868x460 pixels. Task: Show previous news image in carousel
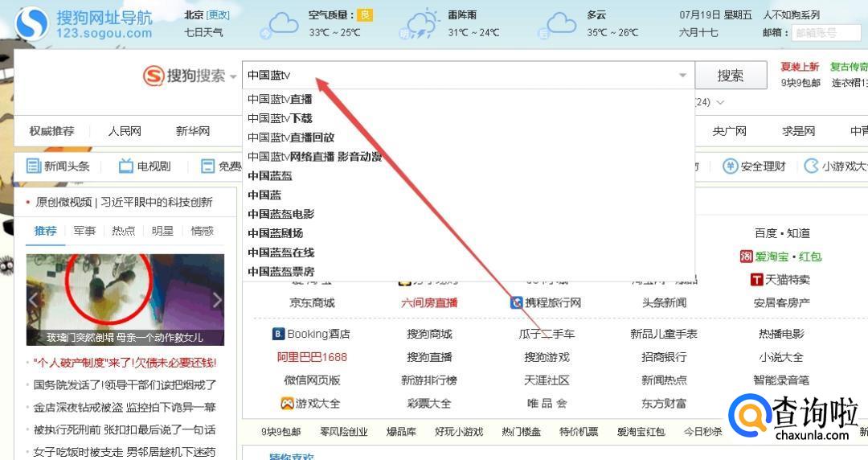[x=33, y=300]
